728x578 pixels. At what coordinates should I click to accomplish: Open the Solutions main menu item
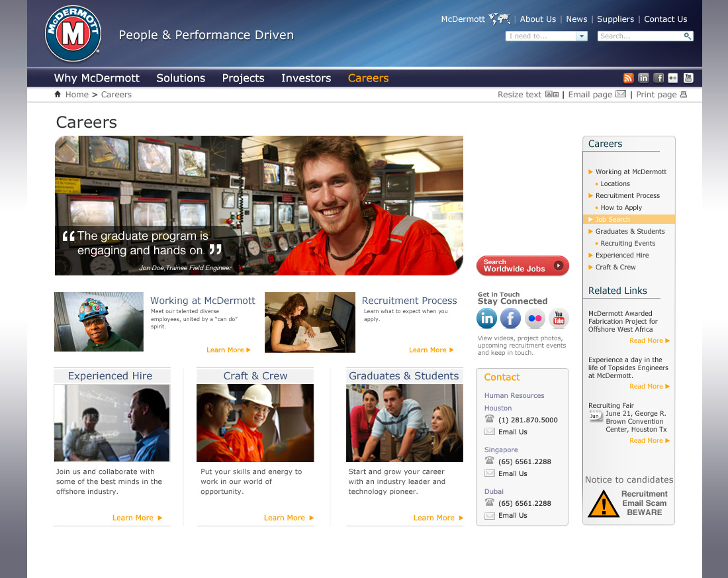click(181, 78)
